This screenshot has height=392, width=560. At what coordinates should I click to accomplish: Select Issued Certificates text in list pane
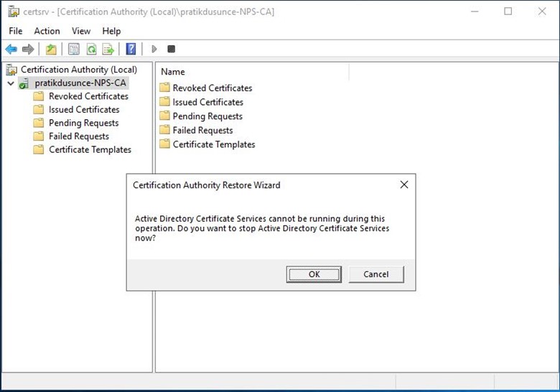tap(208, 102)
